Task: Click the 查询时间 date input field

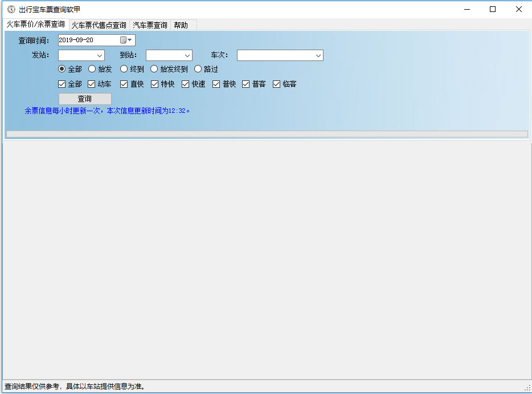Action: (x=97, y=40)
